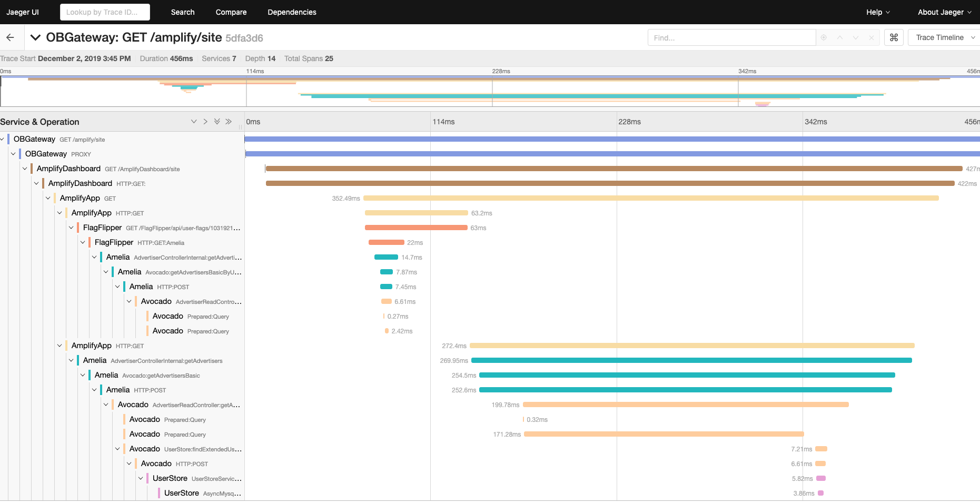The image size is (980, 503).
Task: Click the 427ms AmplifyDashboard span bar
Action: pos(614,169)
